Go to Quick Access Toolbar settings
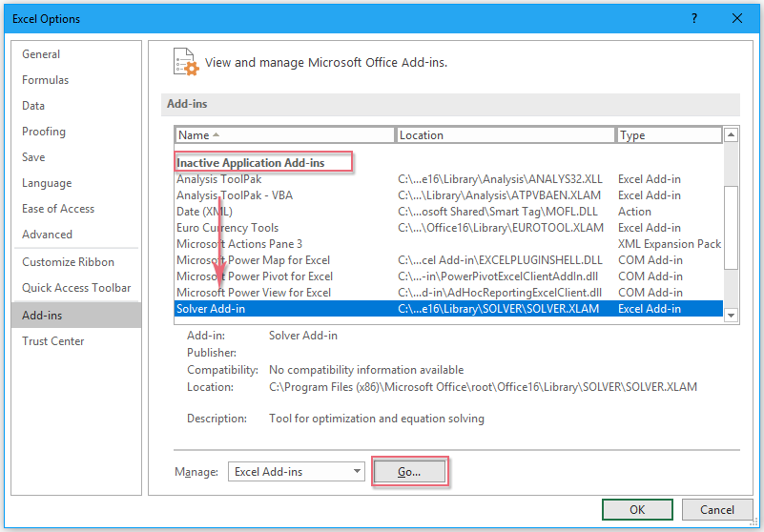 (76, 288)
